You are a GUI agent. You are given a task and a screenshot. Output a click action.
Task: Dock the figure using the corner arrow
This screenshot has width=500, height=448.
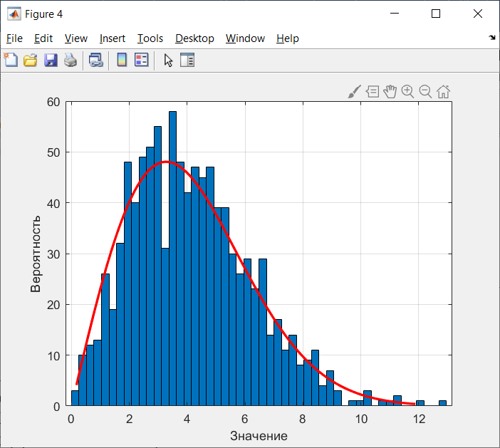492,38
